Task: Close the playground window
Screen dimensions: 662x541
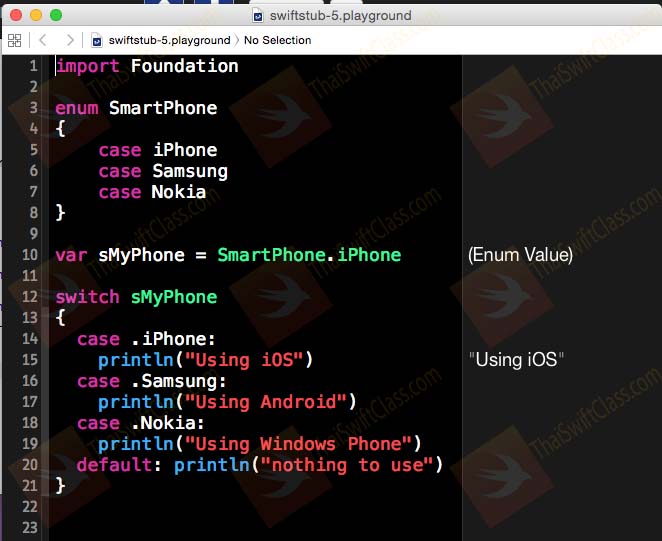Action: pos(16,15)
